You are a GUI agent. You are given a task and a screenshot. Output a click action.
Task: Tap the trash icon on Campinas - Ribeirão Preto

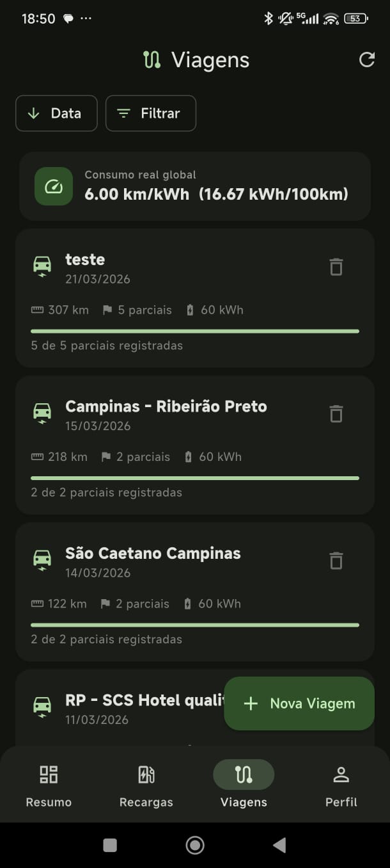[336, 414]
